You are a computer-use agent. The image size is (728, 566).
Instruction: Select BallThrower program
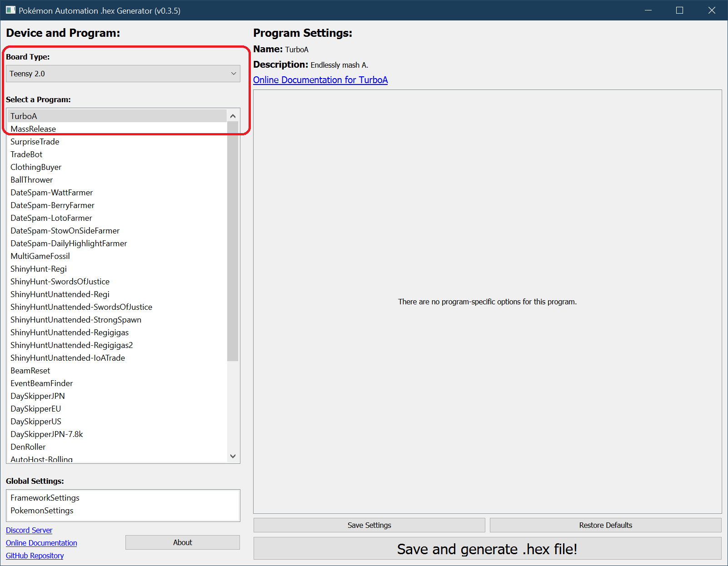point(117,179)
